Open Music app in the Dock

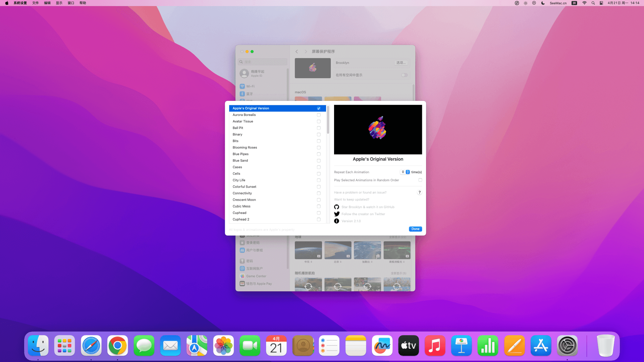tap(435, 346)
